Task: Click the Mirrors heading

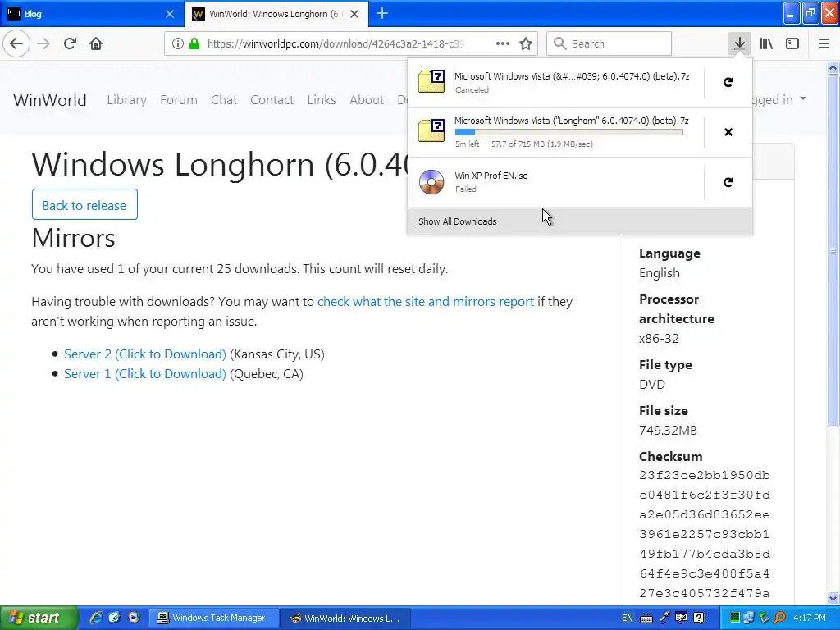Action: [x=73, y=237]
